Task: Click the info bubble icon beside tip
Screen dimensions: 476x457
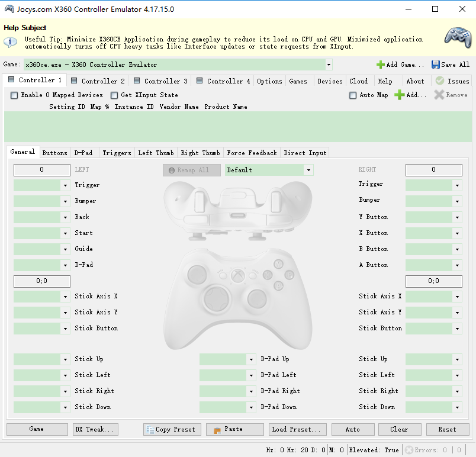Action: pyautogui.click(x=11, y=42)
